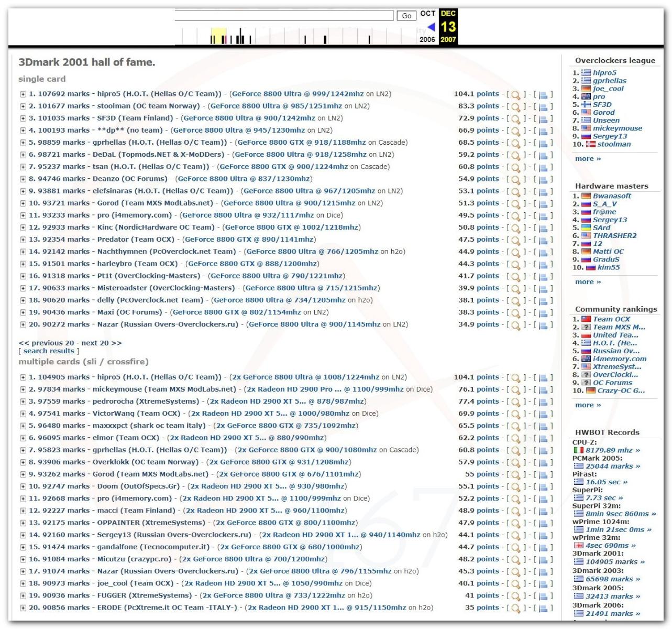Screen dimensions: 672x629
Task: Go to the next 20 results
Action: (102, 343)
